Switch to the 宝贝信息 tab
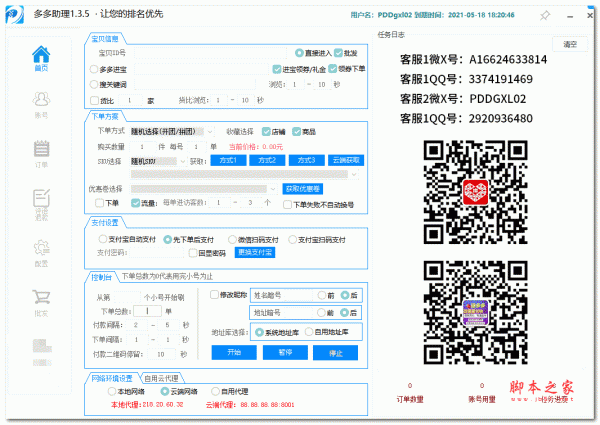Viewport: 600px width, 425px height. 105,39
